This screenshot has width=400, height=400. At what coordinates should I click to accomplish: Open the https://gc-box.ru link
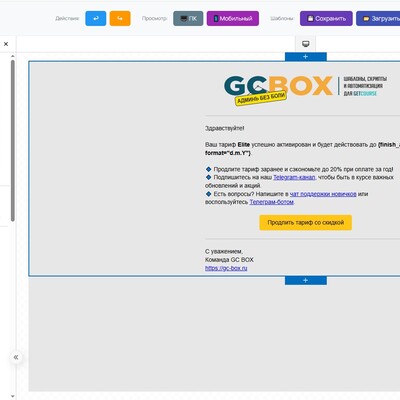pyautogui.click(x=226, y=268)
